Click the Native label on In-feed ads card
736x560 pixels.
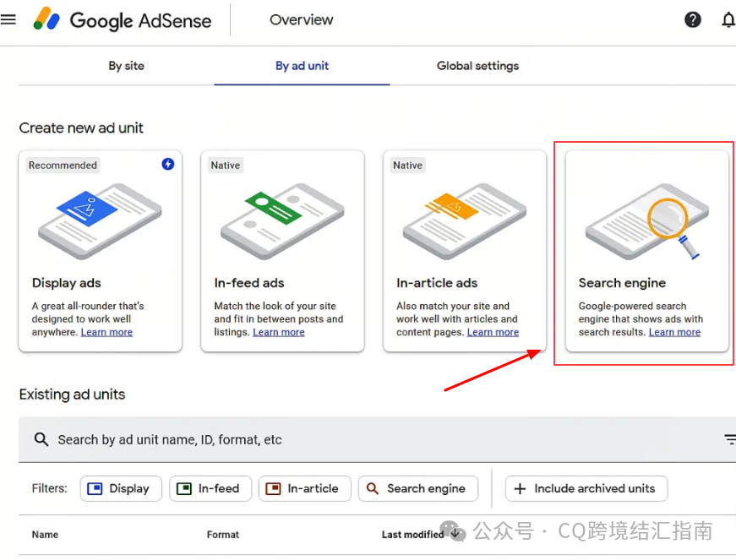226,165
